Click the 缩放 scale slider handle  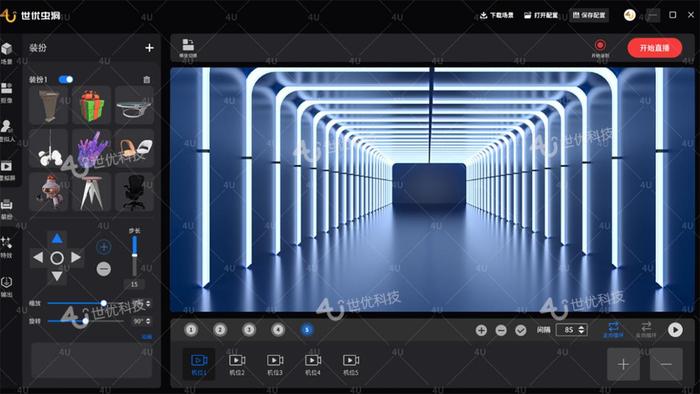coord(104,303)
